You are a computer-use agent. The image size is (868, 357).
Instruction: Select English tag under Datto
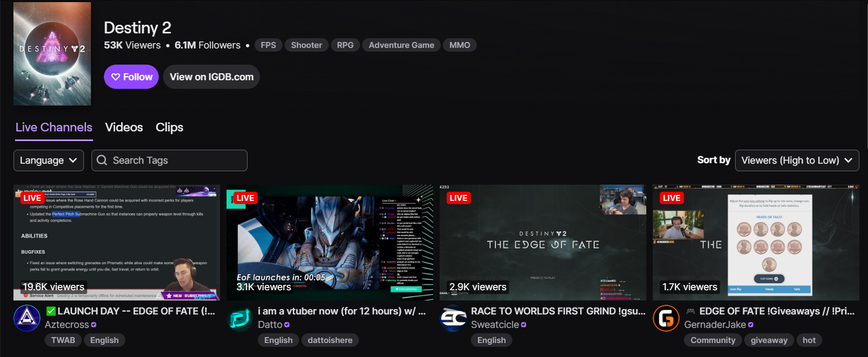tap(278, 340)
